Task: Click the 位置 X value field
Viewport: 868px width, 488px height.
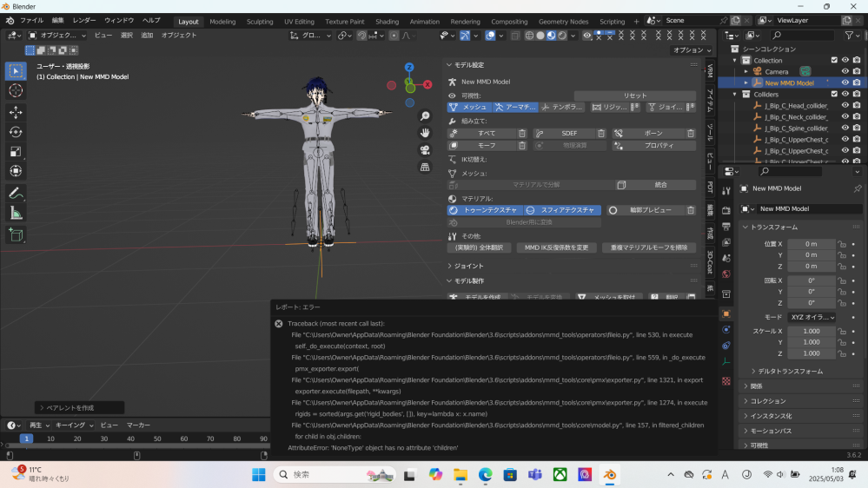Action: pyautogui.click(x=811, y=244)
